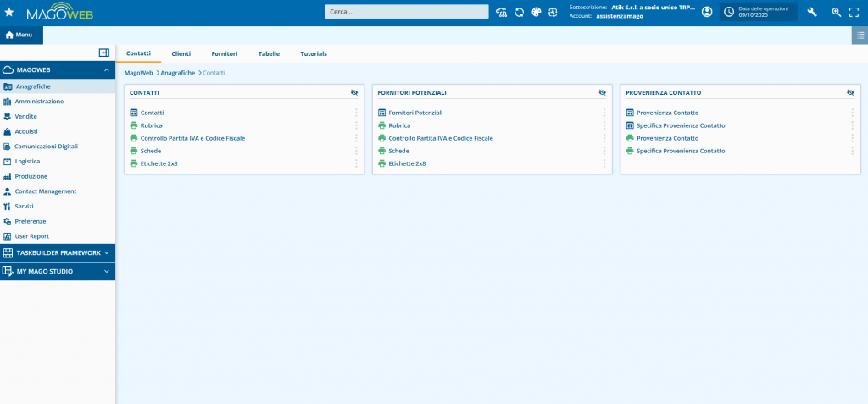Click the refresh arrows icon in header

pyautogui.click(x=520, y=12)
